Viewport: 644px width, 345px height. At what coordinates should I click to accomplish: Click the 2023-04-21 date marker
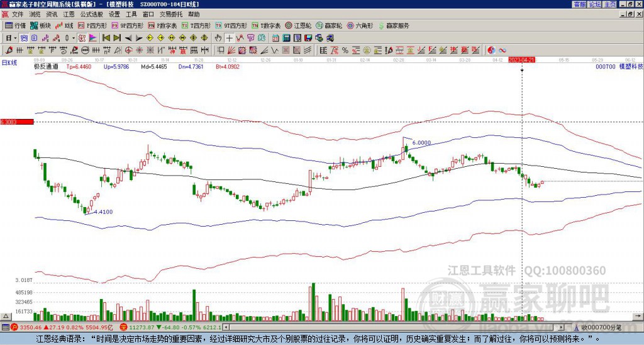coord(521,60)
